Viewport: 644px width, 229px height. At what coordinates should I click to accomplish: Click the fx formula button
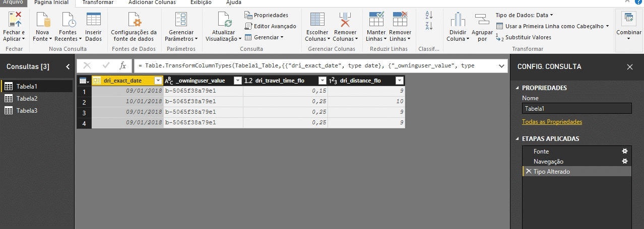pyautogui.click(x=122, y=66)
